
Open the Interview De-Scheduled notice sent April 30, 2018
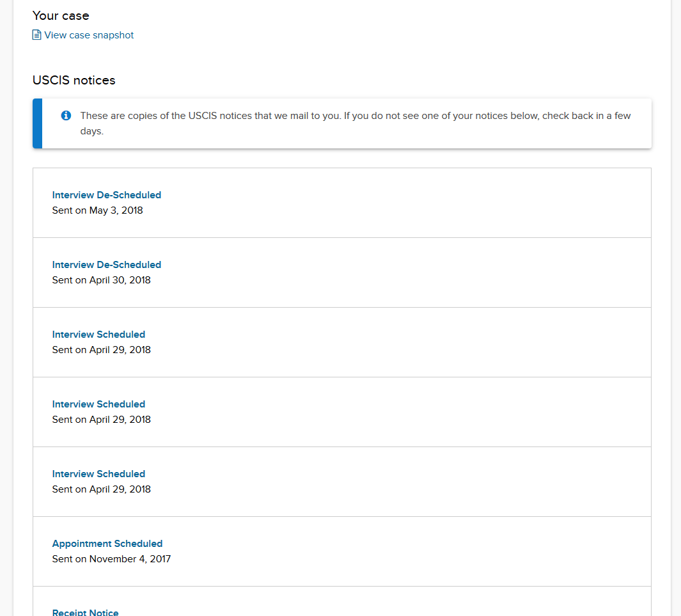(x=106, y=265)
